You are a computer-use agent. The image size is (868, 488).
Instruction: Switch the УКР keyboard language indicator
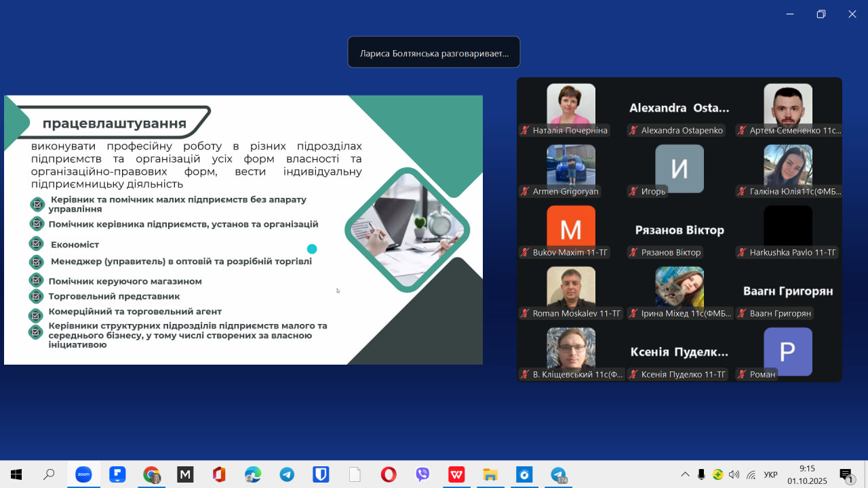(x=770, y=474)
